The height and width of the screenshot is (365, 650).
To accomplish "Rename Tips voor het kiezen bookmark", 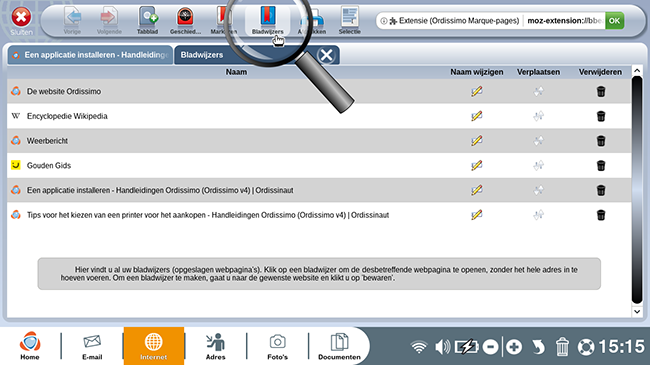I will coord(477,215).
